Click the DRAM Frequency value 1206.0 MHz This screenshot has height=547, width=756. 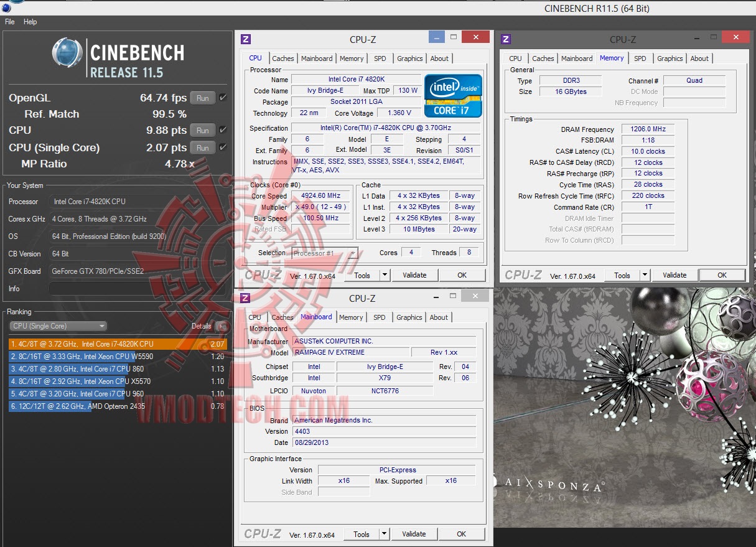pyautogui.click(x=648, y=129)
